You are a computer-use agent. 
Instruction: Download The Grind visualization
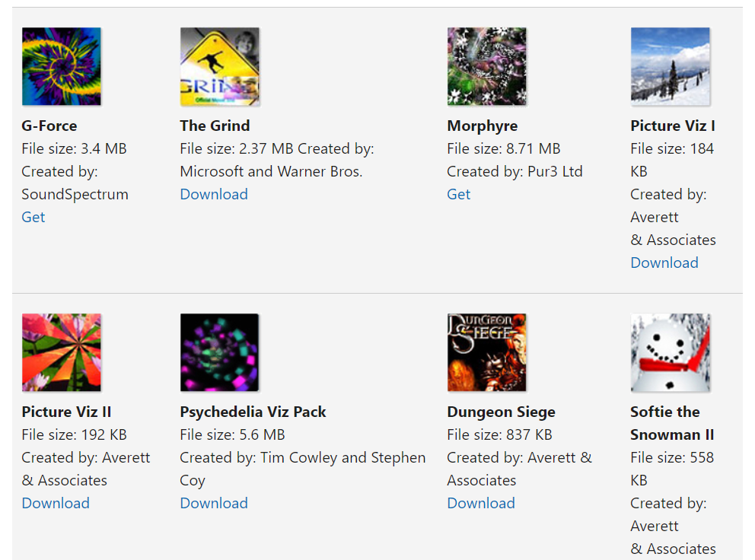pyautogui.click(x=214, y=194)
